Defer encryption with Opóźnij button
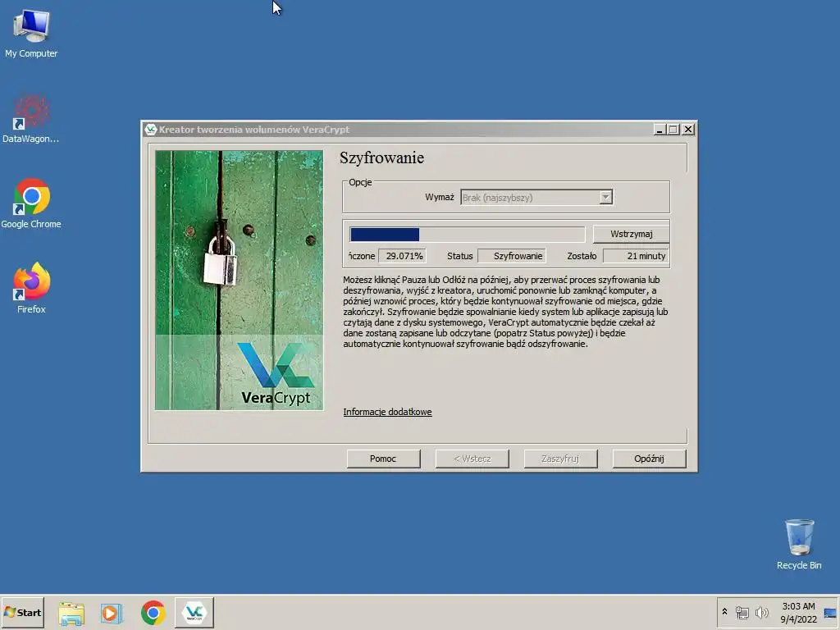Image resolution: width=840 pixels, height=630 pixels. pos(649,459)
